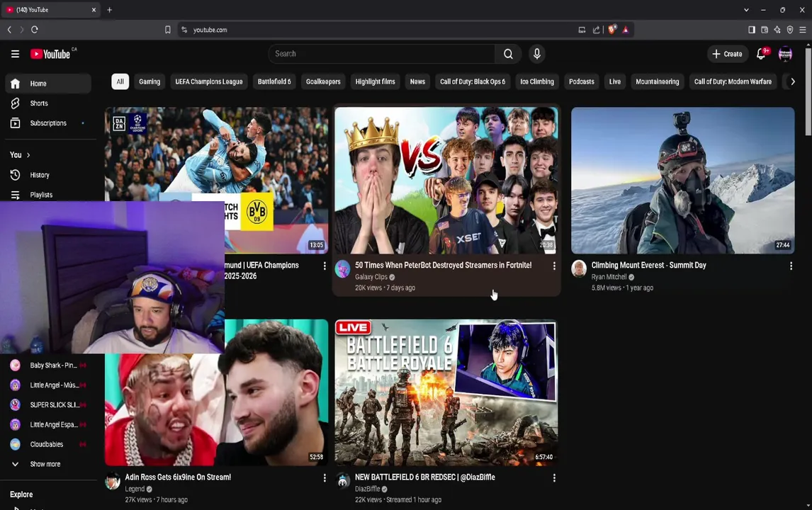The width and height of the screenshot is (812, 510).
Task: Click the search magnifier button
Action: pyautogui.click(x=508, y=54)
